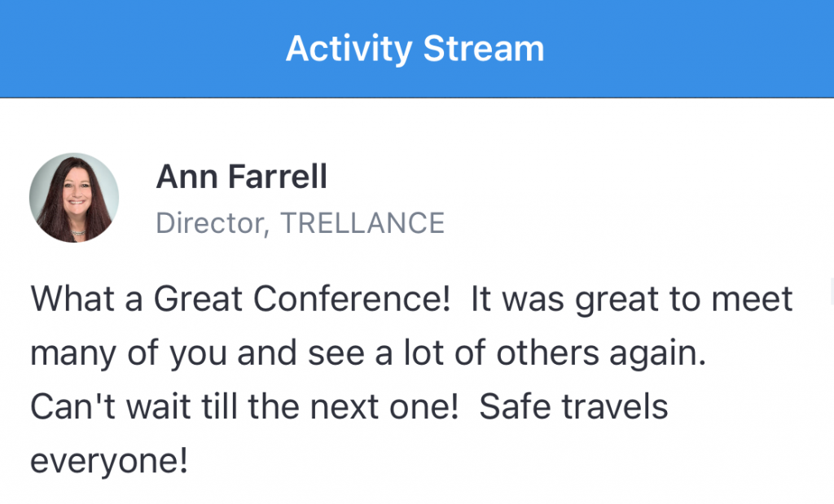
Task: Click the "It was great to meet" text
Action: 631,300
